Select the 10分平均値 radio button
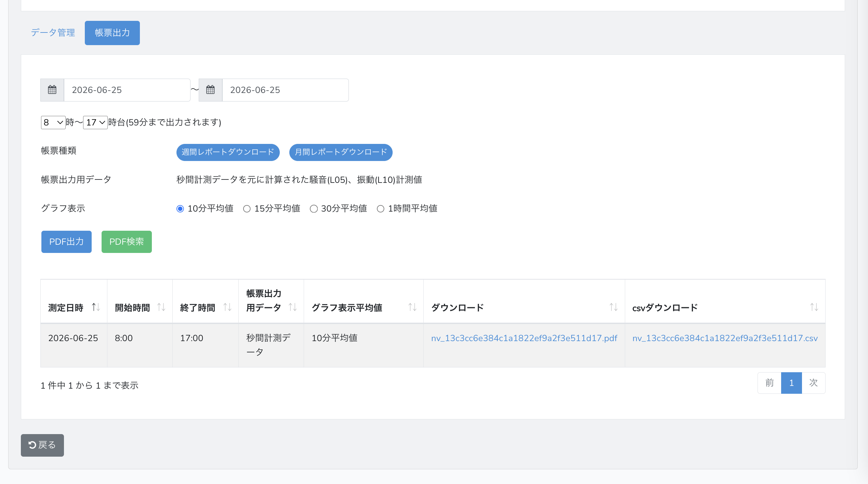The height and width of the screenshot is (484, 868). [180, 209]
